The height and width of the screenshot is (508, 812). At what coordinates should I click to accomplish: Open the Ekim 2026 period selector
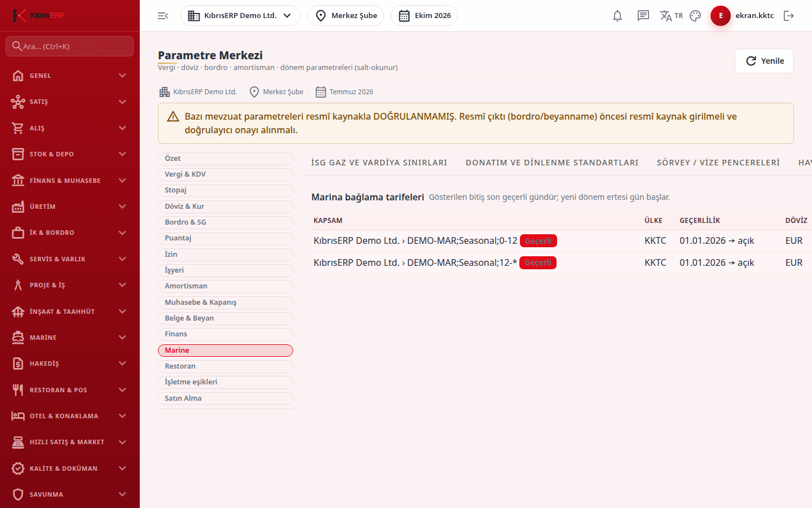(424, 16)
